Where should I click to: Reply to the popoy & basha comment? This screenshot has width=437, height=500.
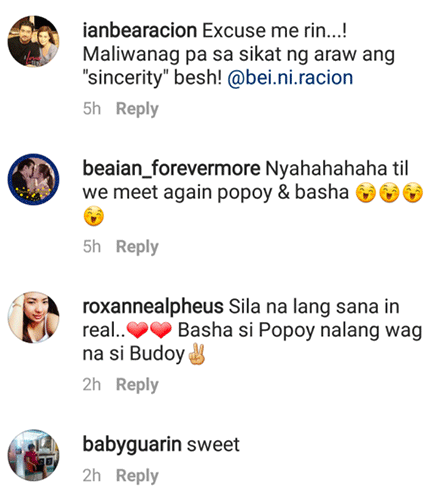coord(137,247)
